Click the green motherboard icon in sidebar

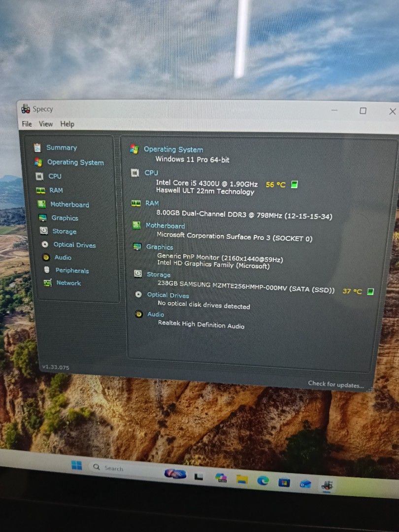(x=42, y=204)
